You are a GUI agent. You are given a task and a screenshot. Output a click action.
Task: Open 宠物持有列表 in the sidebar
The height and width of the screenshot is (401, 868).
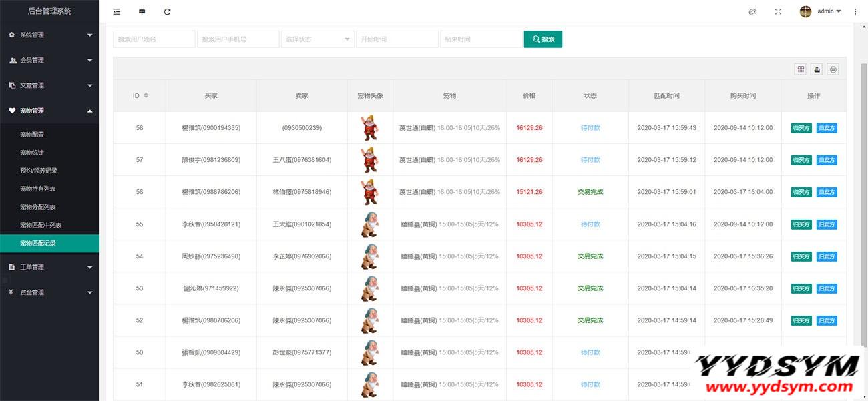tap(38, 189)
